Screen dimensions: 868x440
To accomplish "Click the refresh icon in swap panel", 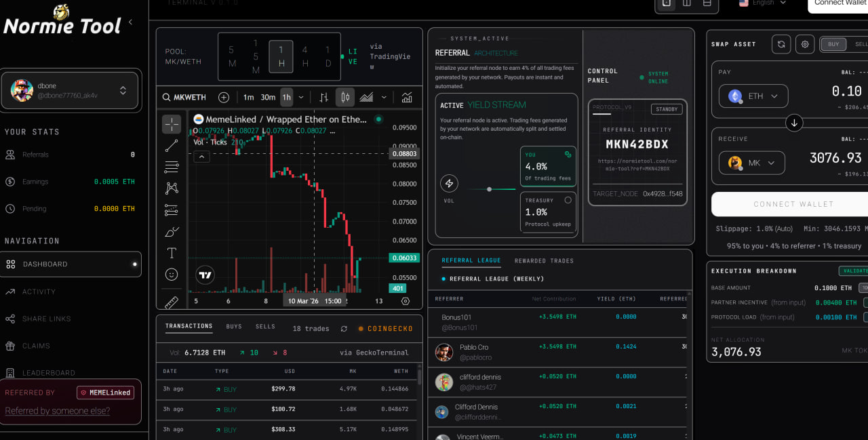I will tap(781, 44).
